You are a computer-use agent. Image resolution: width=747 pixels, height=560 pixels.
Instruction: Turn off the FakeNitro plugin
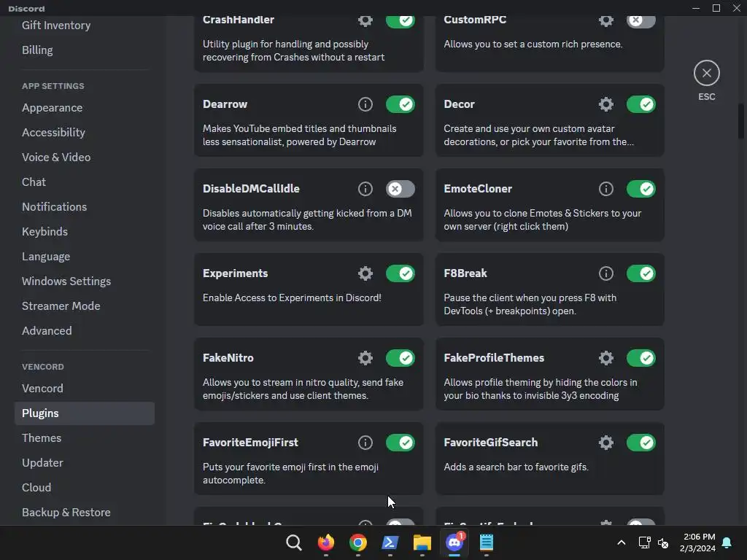[400, 358]
